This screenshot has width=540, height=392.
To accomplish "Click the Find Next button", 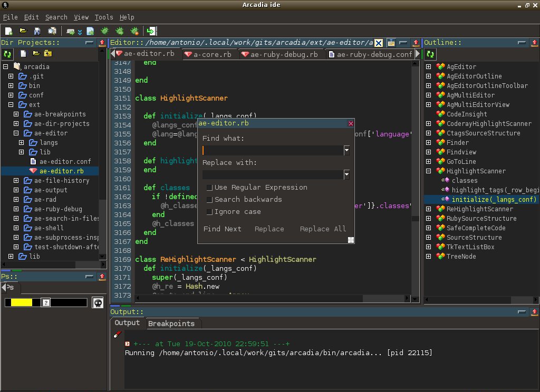I will (222, 229).
